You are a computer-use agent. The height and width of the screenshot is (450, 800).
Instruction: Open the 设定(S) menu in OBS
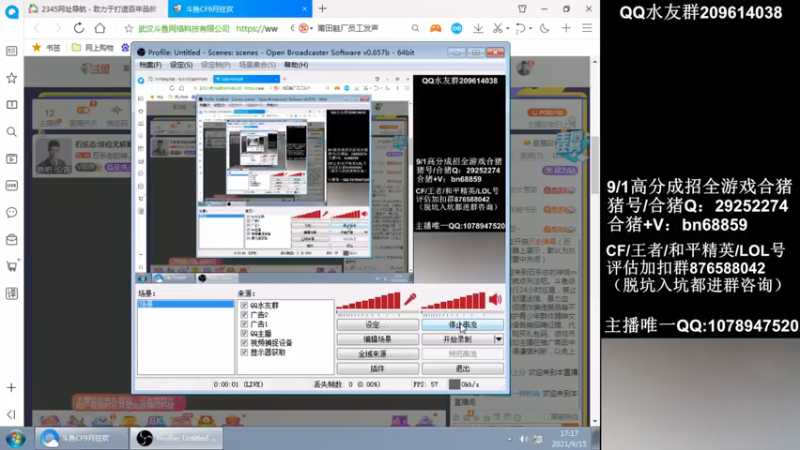[181, 65]
